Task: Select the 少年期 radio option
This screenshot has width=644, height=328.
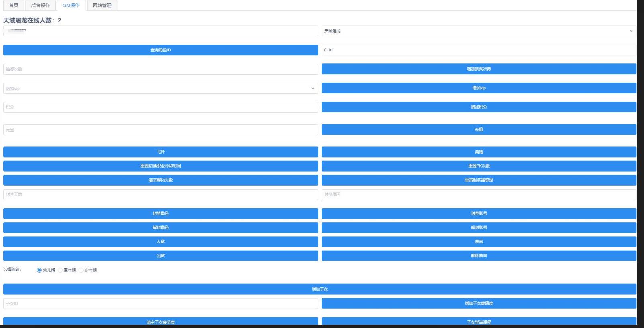Action: tap(81, 270)
